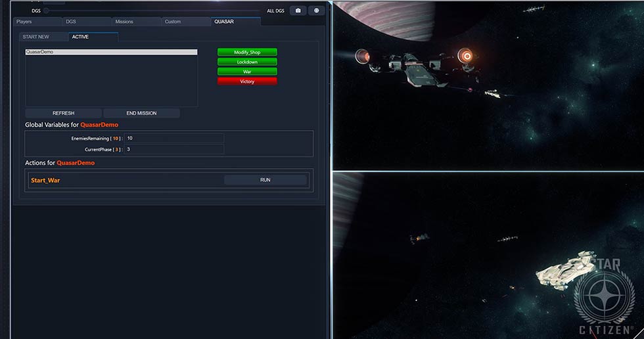
Task: Click the Start_War action label
Action: (x=45, y=180)
